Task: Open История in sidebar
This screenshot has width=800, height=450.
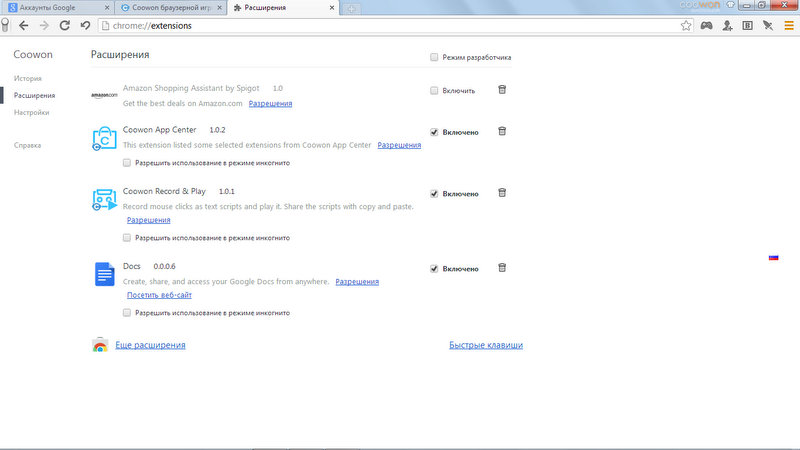Action: (28, 79)
